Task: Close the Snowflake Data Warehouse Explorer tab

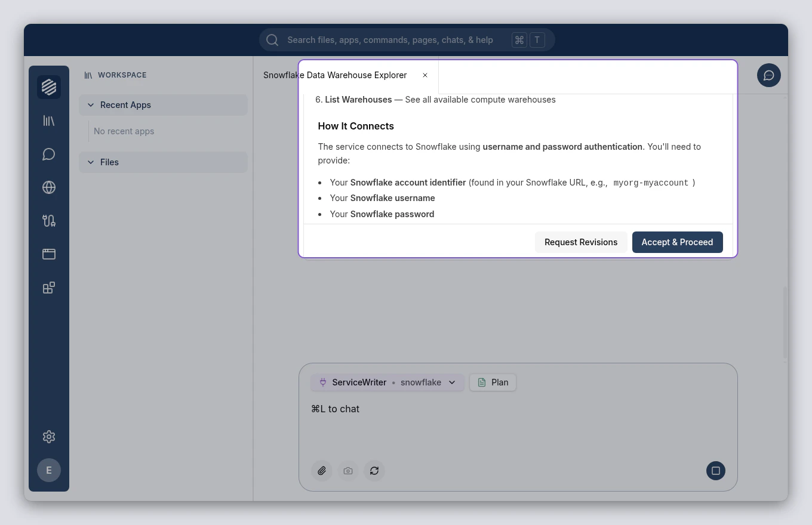Action: [425, 75]
